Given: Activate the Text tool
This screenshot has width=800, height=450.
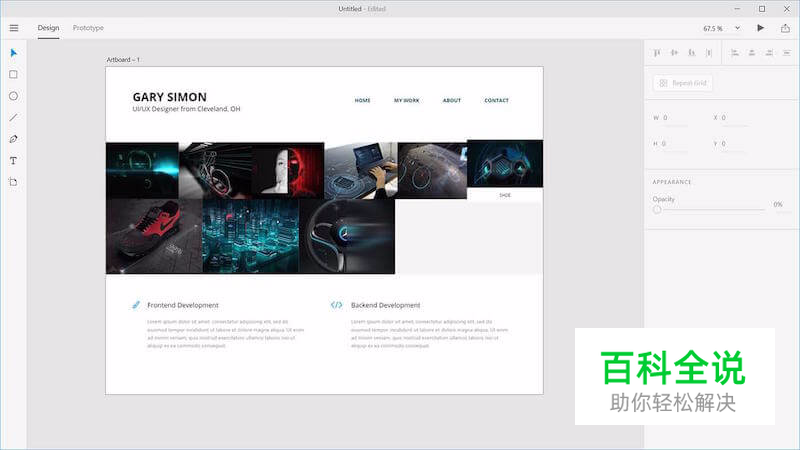Looking at the screenshot, I should [x=14, y=160].
